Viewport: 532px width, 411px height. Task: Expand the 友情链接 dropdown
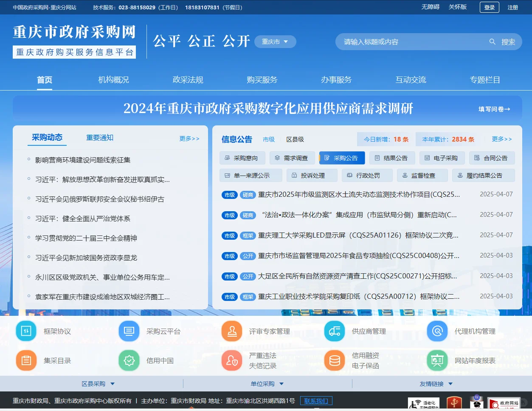point(436,384)
